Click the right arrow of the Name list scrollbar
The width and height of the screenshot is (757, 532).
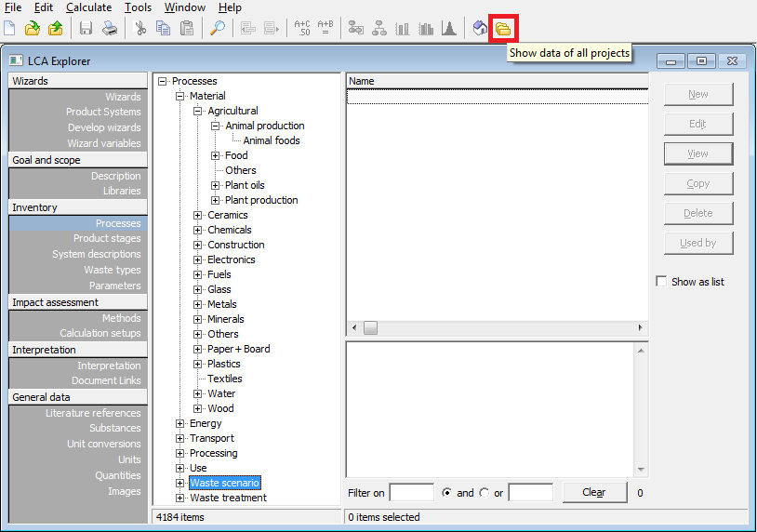640,327
